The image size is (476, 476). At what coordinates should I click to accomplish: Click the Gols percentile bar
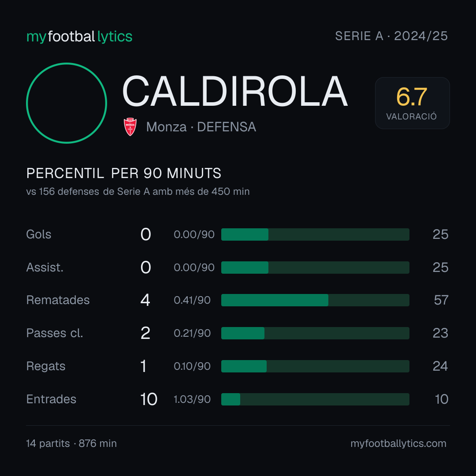(x=315, y=234)
